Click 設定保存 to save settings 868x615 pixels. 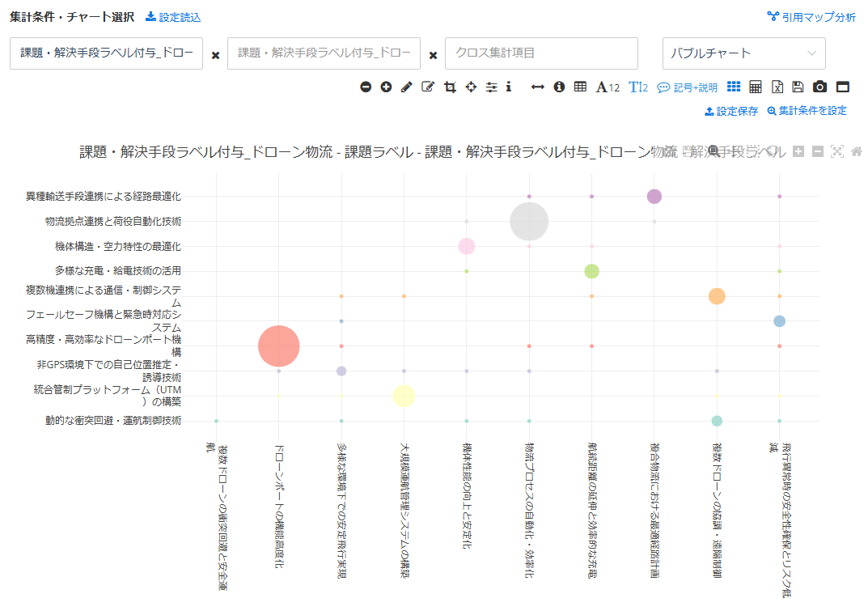(x=731, y=111)
